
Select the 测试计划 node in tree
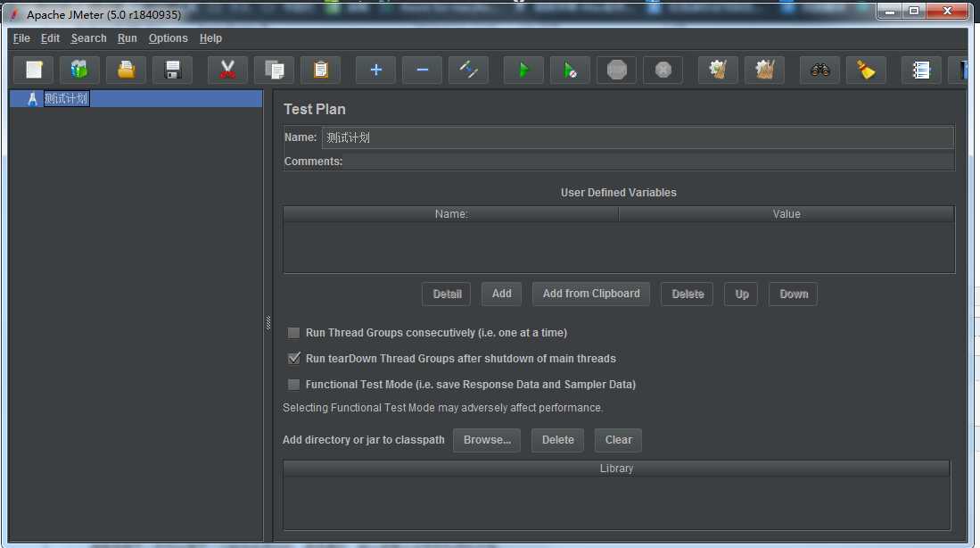[x=66, y=99]
